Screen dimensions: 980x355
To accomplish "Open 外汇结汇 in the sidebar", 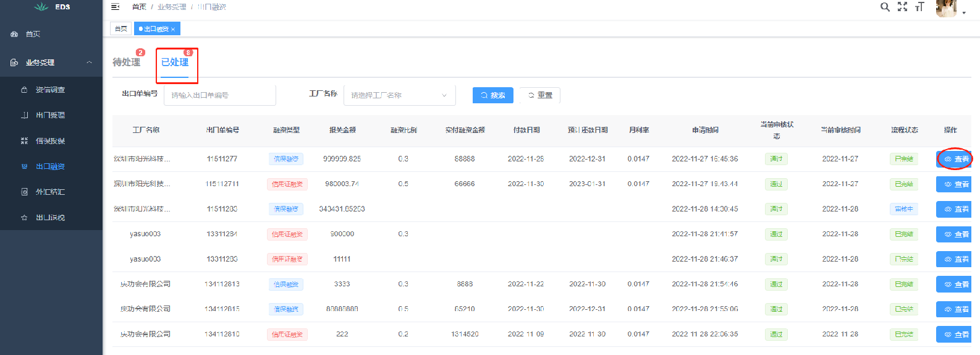I will (x=51, y=192).
